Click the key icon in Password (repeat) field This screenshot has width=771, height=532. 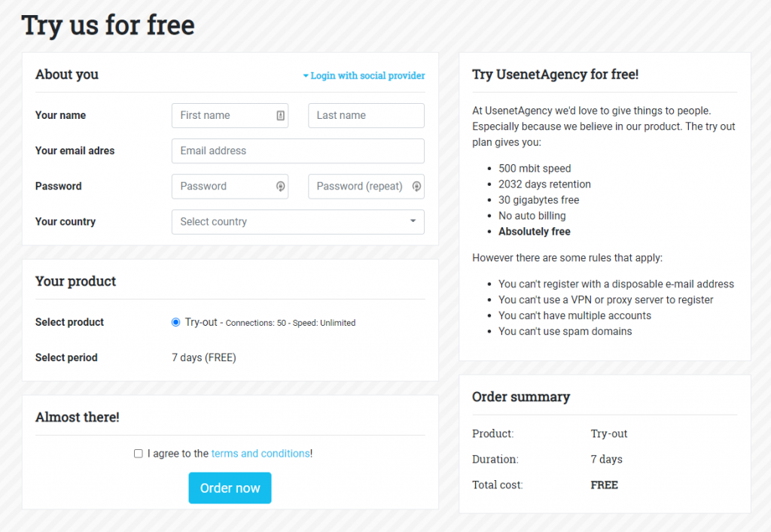point(416,187)
